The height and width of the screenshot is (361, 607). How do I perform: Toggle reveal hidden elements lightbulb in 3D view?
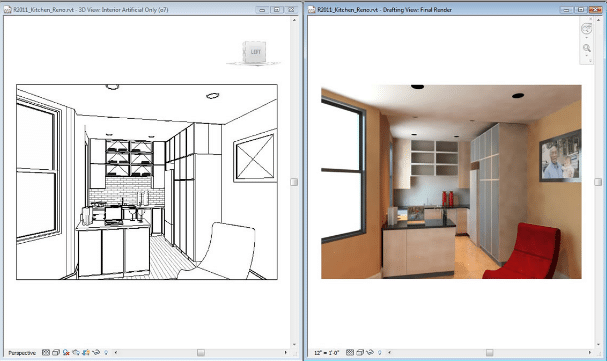coord(106,352)
